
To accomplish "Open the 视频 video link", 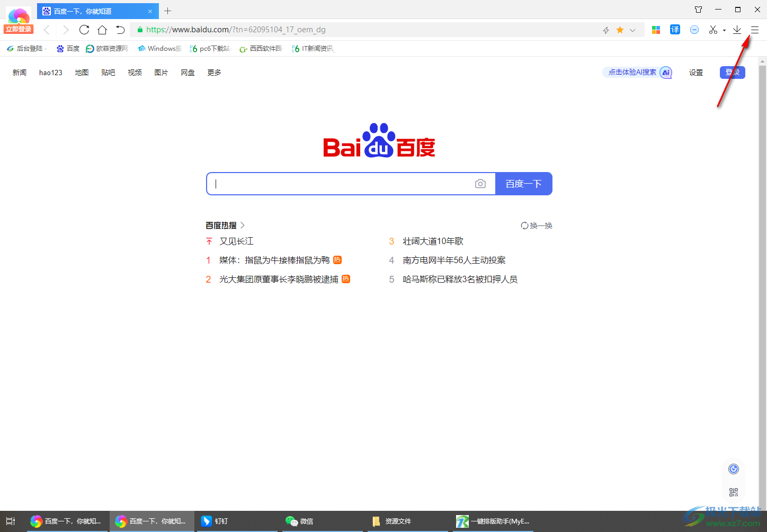I will pyautogui.click(x=135, y=73).
